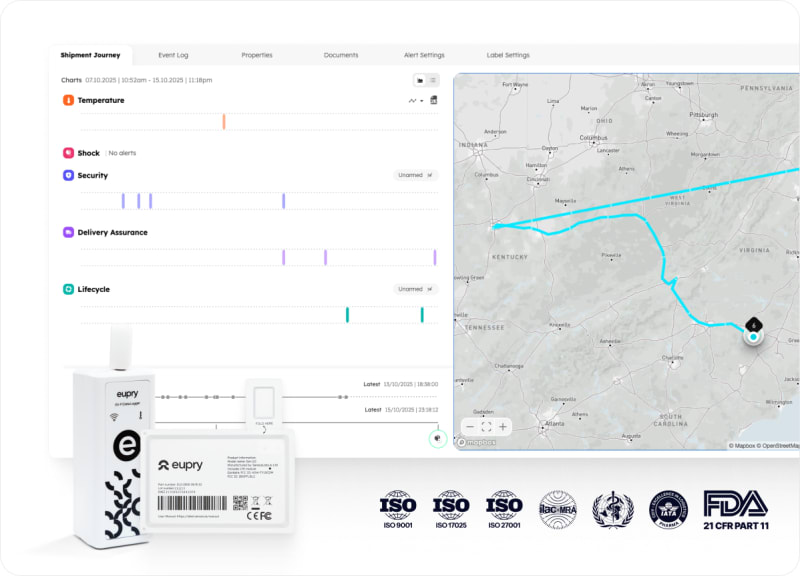The width and height of the screenshot is (800, 576).
Task: Export the Temperature data with the report icon
Action: 434,100
